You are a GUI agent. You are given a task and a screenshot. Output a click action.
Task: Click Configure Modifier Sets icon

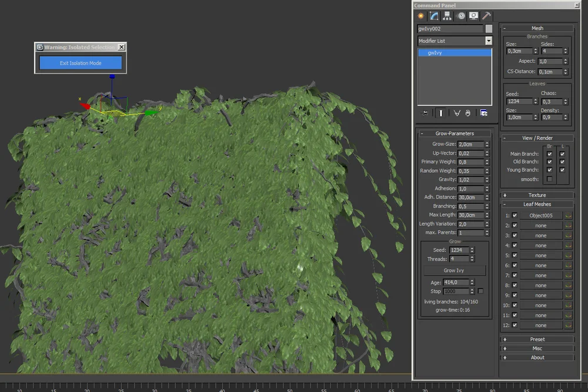point(483,113)
